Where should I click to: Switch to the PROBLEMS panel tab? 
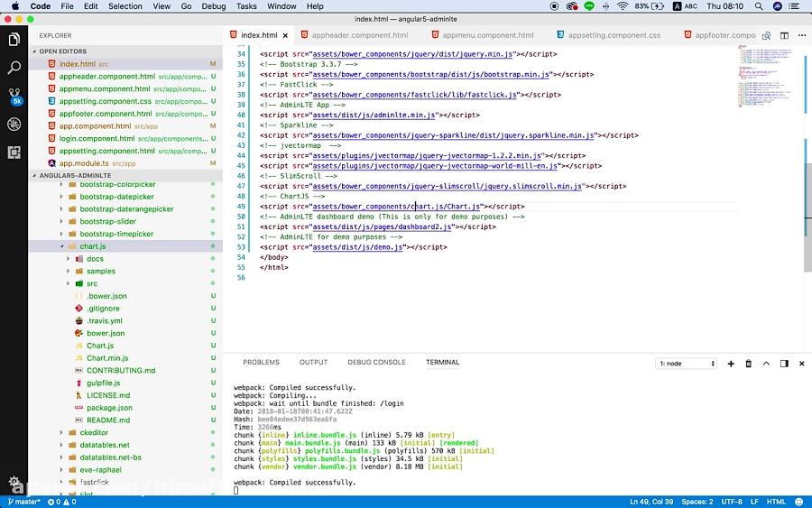pos(261,363)
